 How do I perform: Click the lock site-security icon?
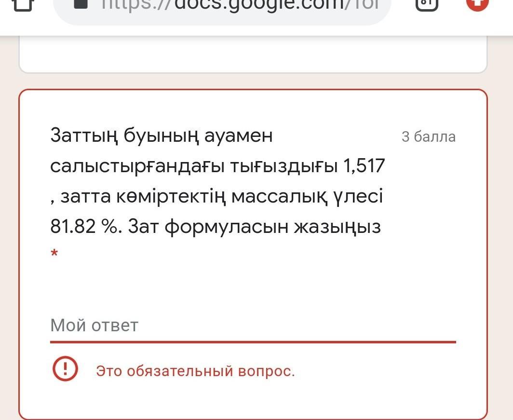coord(81,4)
